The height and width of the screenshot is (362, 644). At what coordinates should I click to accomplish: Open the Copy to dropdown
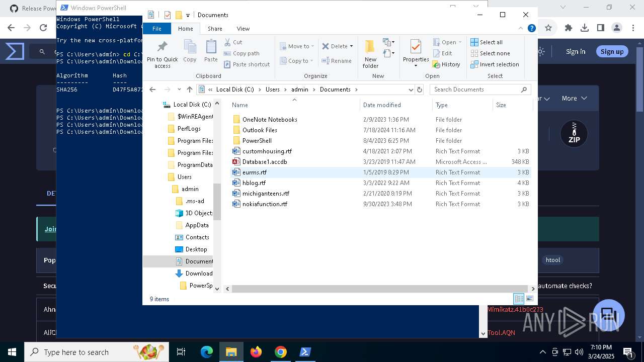pyautogui.click(x=297, y=61)
